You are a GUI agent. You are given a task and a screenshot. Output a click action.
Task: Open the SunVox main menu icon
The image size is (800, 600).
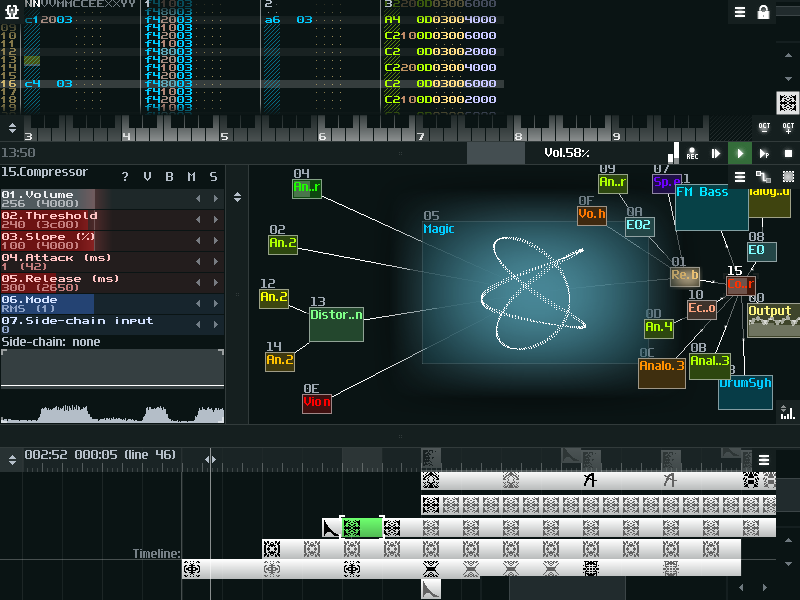pos(10,11)
